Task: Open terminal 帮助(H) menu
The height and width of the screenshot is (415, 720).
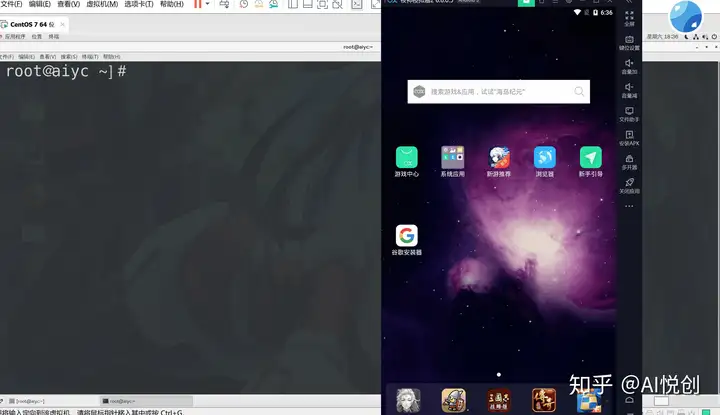Action: [112, 57]
